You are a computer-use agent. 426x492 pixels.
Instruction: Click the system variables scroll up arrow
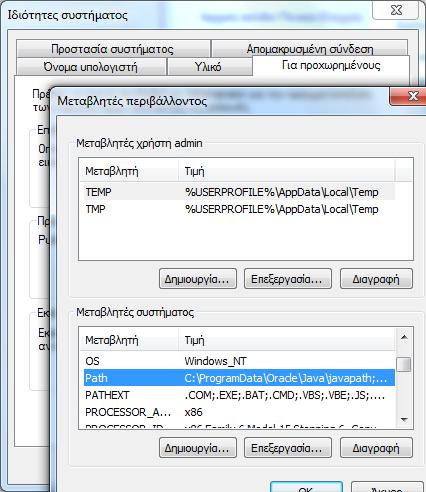coord(404,337)
